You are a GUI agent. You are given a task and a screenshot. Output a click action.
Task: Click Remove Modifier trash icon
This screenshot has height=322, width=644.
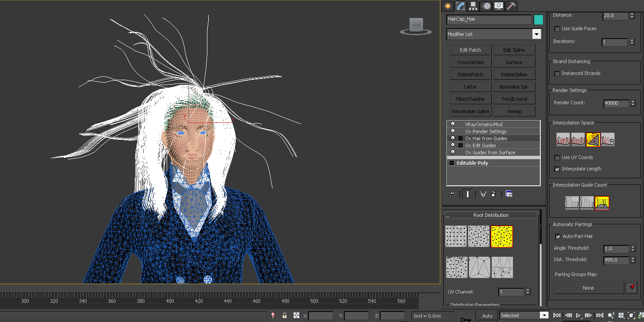[493, 194]
